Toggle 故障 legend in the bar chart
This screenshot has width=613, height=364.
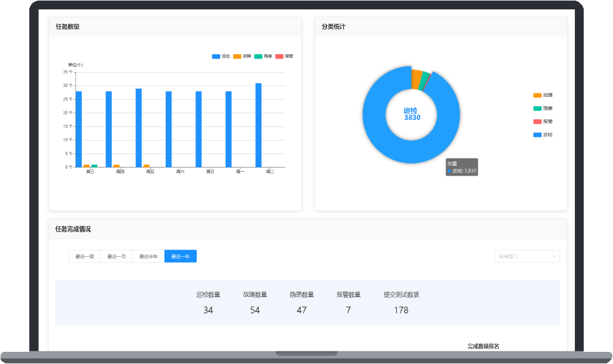coord(242,56)
